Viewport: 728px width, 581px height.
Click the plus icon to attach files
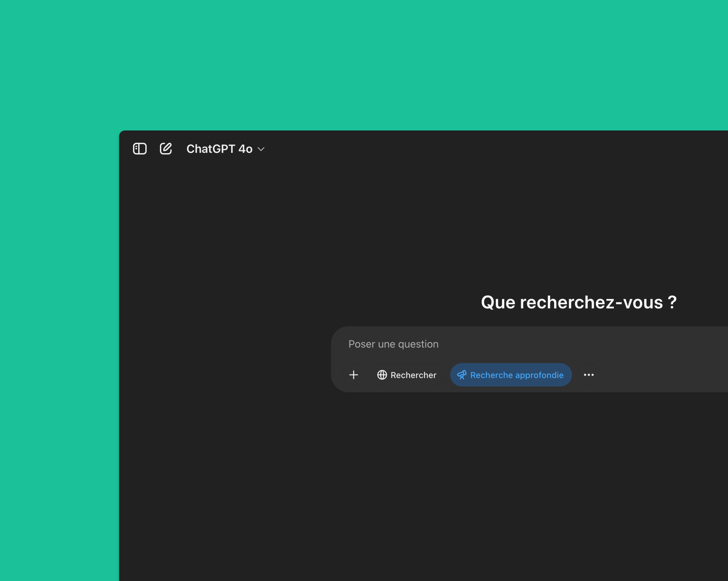[354, 374]
